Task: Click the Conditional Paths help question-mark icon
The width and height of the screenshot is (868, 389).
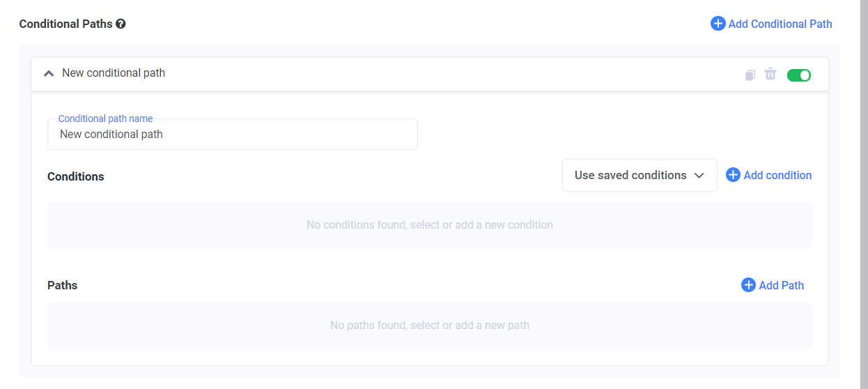Action: [x=121, y=24]
